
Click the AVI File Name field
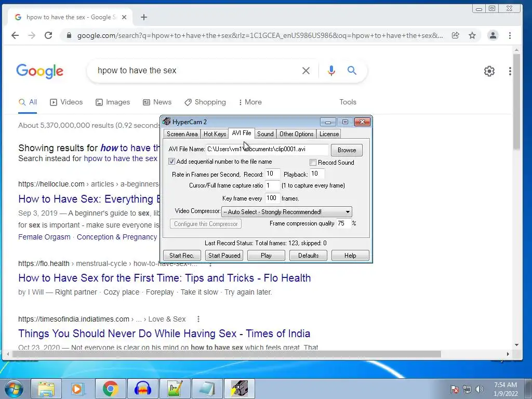click(x=268, y=149)
